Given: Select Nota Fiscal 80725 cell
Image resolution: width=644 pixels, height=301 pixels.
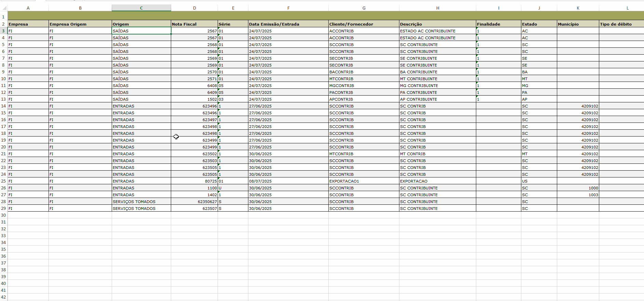Looking at the screenshot, I should coord(194,181).
